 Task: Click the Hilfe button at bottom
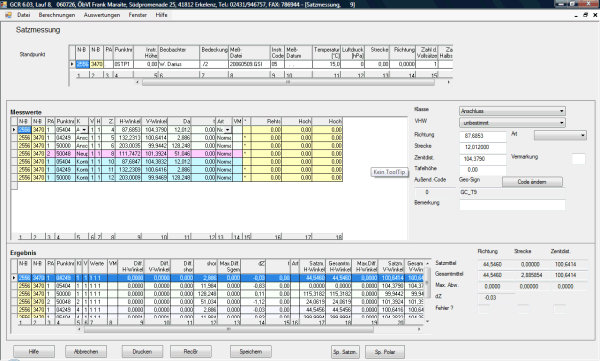(x=34, y=351)
